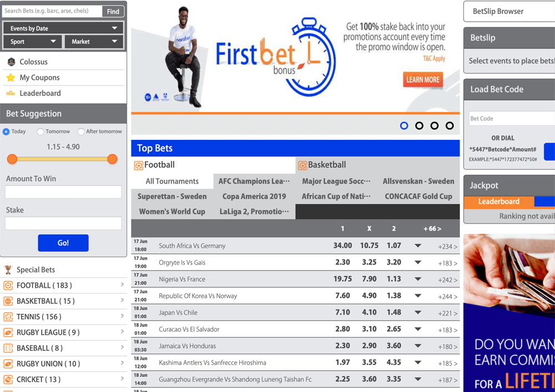Open +66 markets column header

coord(432,228)
